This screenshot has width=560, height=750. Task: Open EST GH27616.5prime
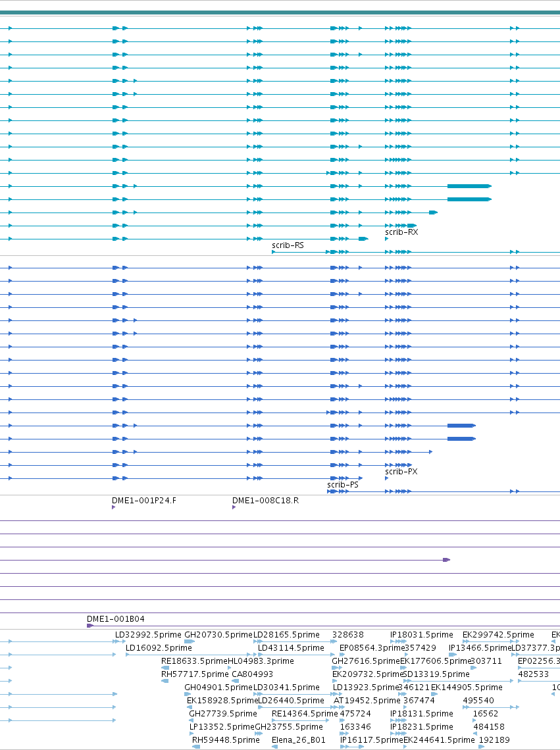366,661
